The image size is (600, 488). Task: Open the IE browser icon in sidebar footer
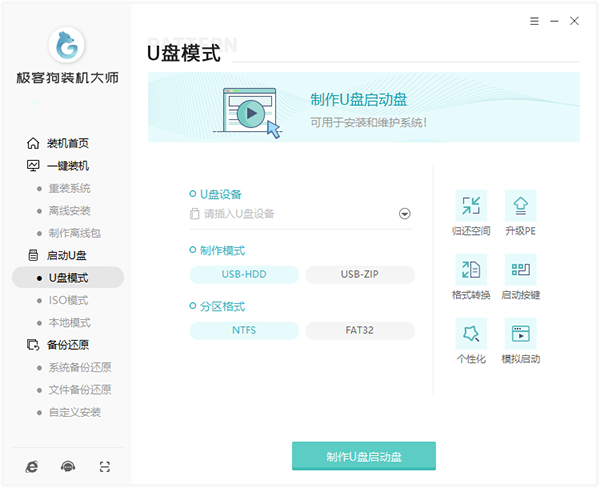(32, 467)
